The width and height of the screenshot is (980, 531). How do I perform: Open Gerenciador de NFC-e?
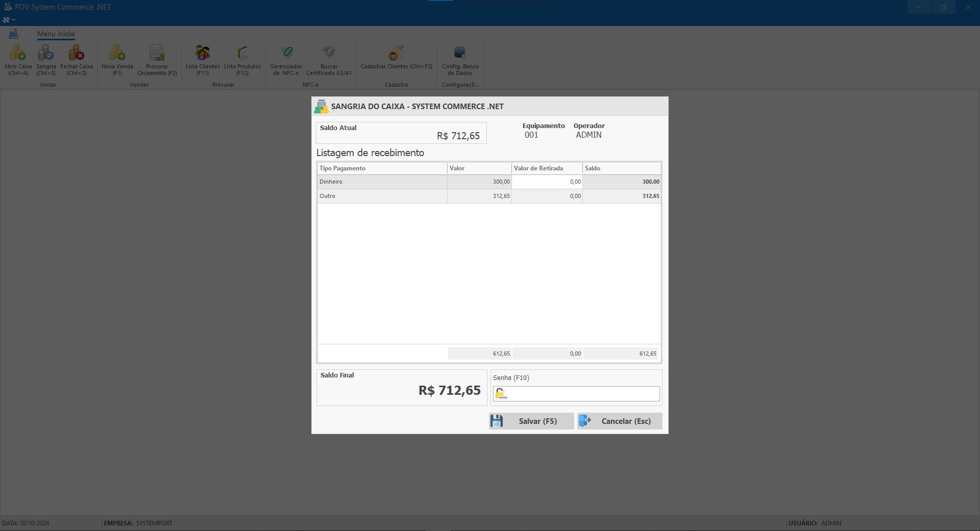point(286,53)
